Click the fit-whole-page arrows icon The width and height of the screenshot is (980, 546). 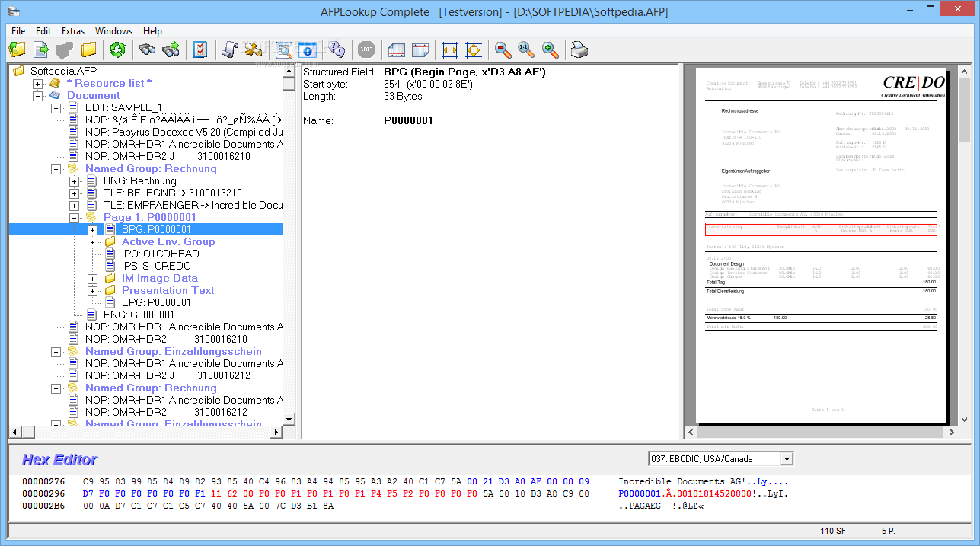[x=474, y=50]
